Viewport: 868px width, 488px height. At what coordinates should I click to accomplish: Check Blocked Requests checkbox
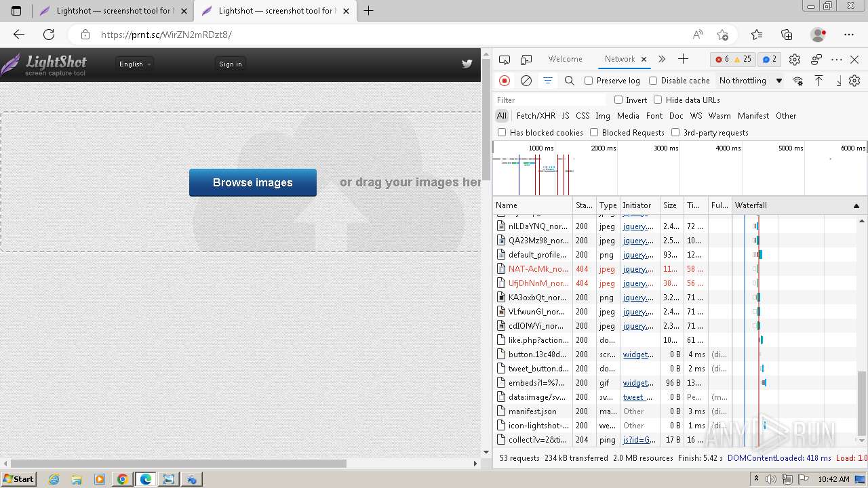(x=594, y=132)
